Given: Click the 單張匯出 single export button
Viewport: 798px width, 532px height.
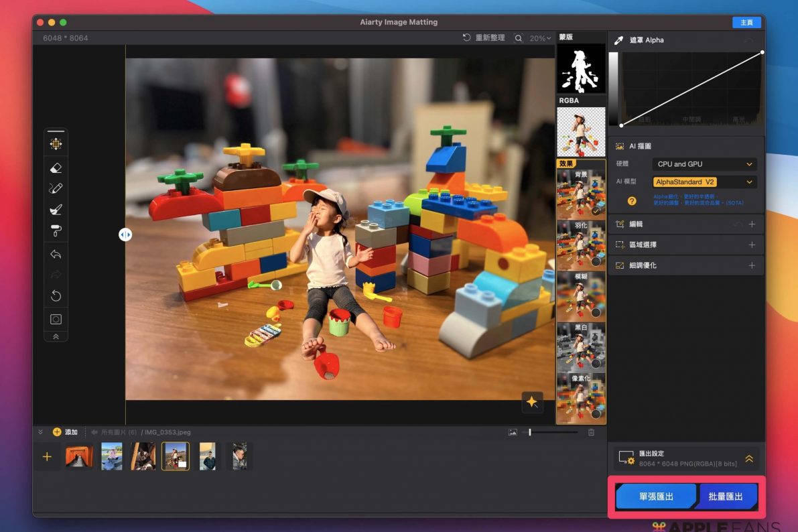Looking at the screenshot, I should 656,497.
